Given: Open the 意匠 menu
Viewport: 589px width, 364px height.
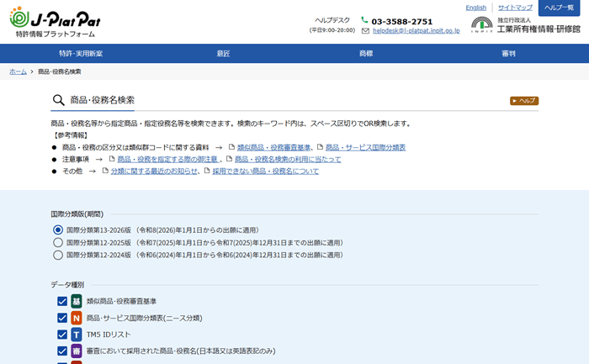Looking at the screenshot, I should pyautogui.click(x=223, y=54).
